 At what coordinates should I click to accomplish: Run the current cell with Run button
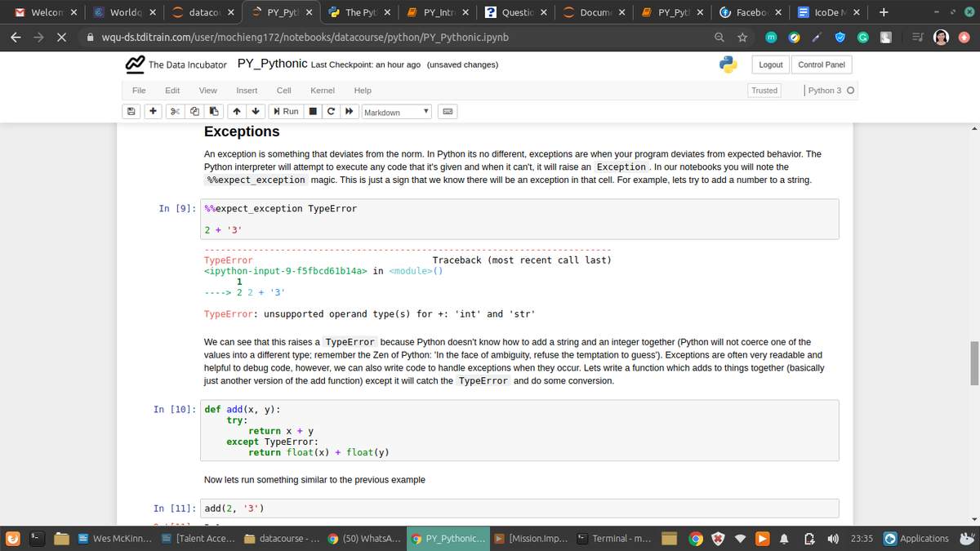[x=287, y=112]
